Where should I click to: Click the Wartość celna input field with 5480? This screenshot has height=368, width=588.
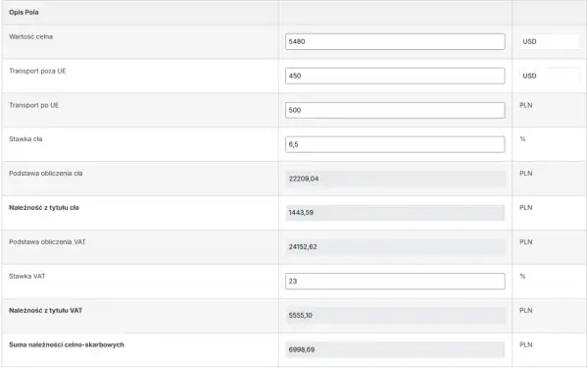coord(395,41)
